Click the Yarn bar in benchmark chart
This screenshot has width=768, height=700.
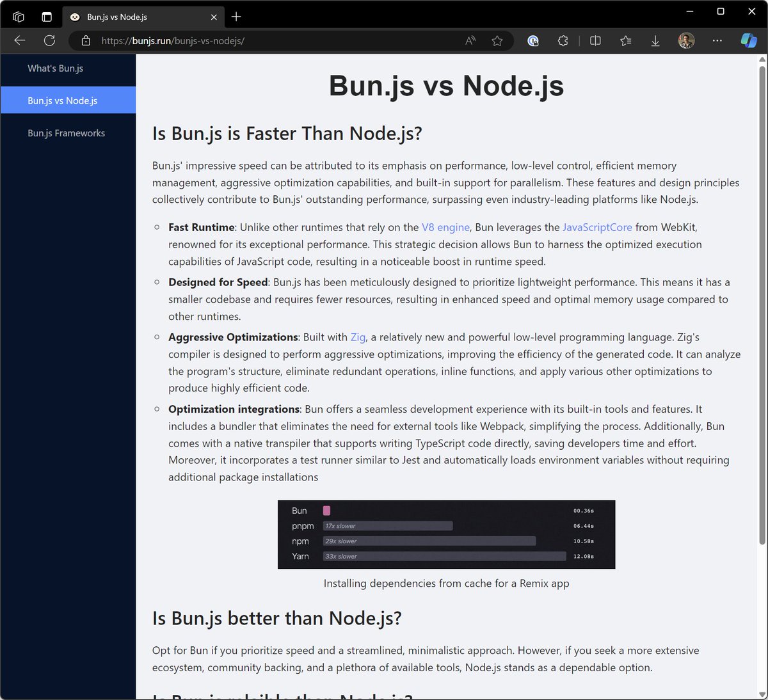tap(444, 556)
